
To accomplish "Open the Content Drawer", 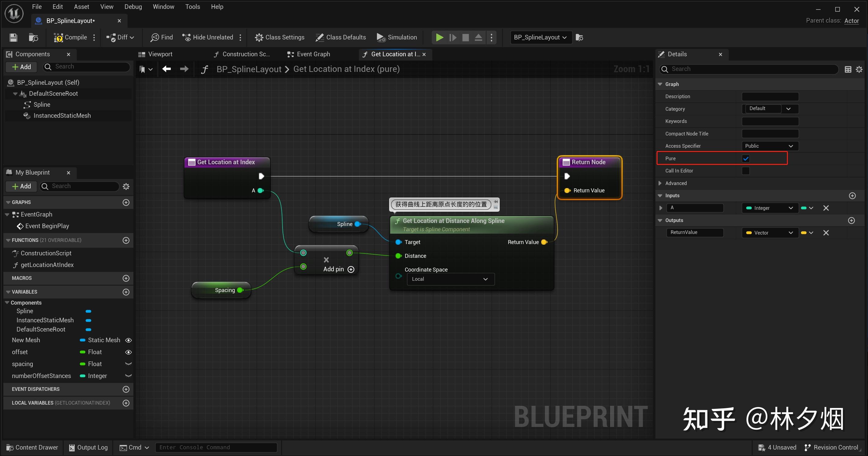I will [32, 447].
